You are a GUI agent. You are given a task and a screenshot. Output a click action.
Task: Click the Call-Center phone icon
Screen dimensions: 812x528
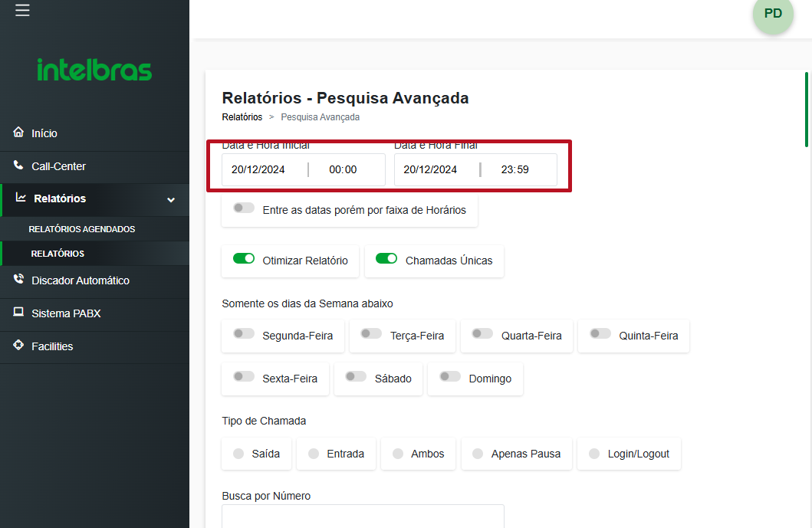click(x=18, y=165)
